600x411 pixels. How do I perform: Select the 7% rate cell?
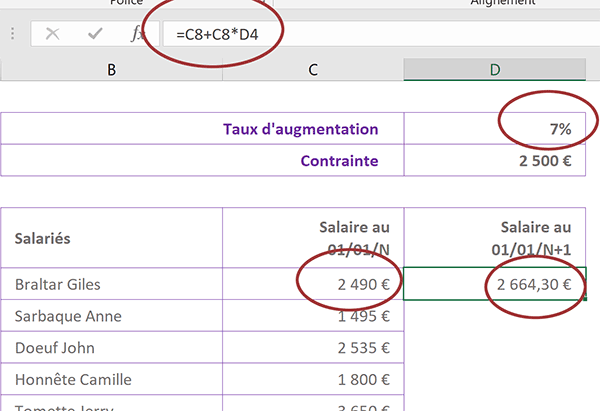[x=495, y=129]
